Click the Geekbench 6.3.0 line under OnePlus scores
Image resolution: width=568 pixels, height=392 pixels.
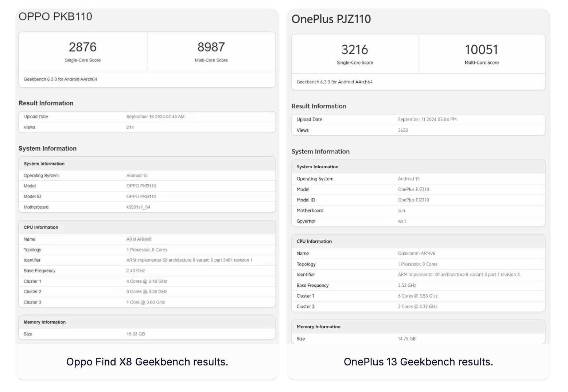[x=335, y=82]
